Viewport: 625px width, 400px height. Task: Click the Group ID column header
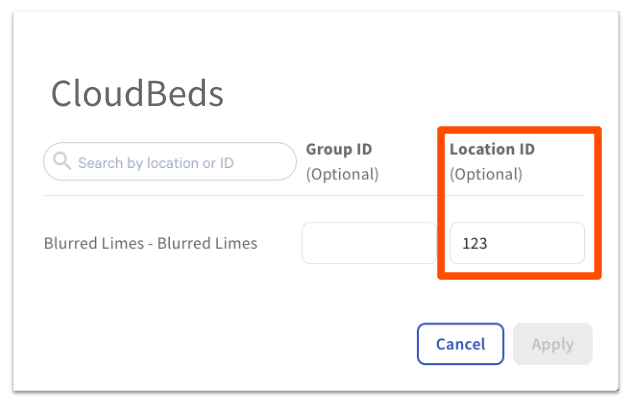338,149
